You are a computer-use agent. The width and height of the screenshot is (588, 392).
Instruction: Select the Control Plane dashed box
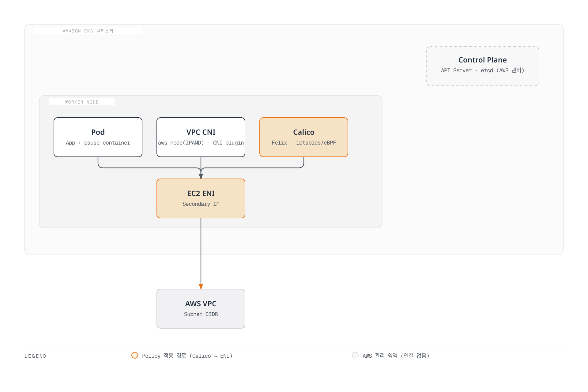pos(483,66)
